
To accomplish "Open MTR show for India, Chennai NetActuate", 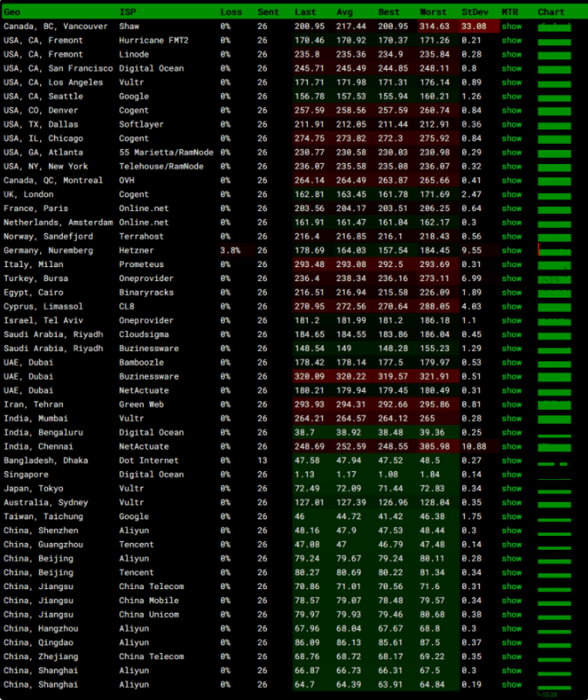I will [511, 447].
